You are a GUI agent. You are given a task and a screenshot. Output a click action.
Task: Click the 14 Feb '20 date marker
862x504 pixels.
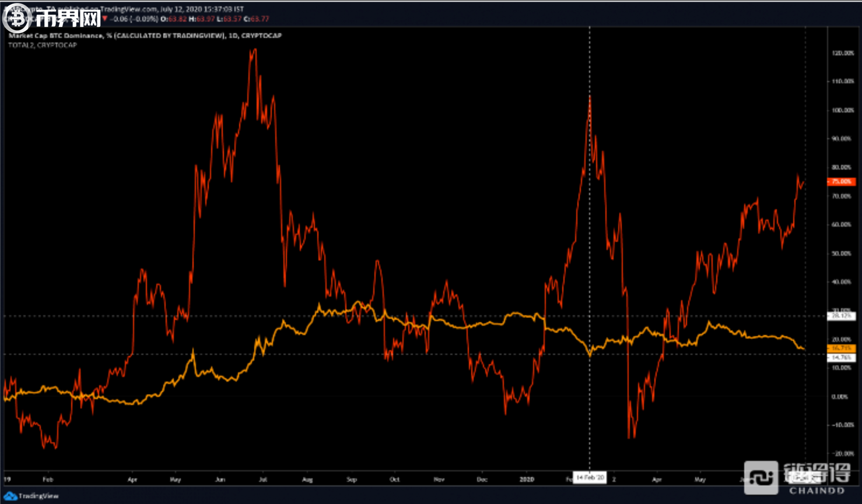[590, 478]
